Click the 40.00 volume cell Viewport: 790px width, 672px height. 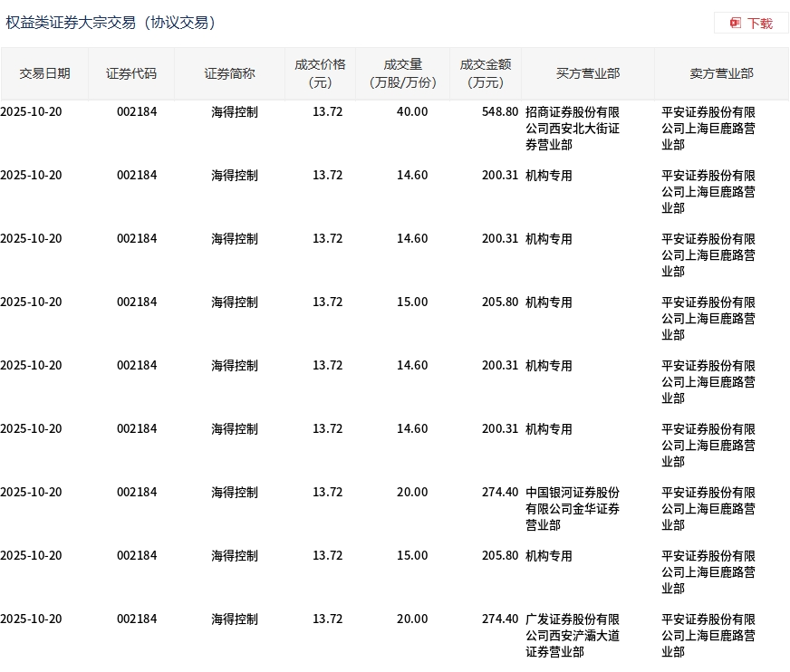point(412,111)
